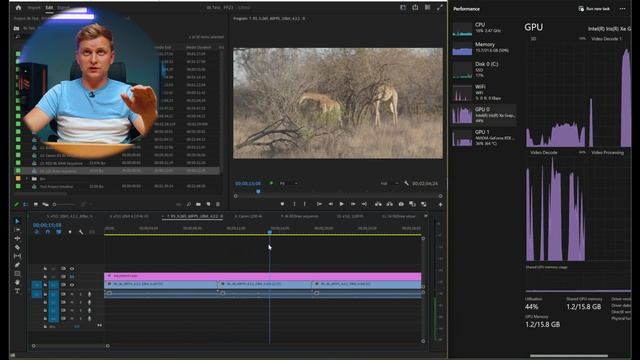Switch to Export tab in Premiere header

(x=64, y=8)
